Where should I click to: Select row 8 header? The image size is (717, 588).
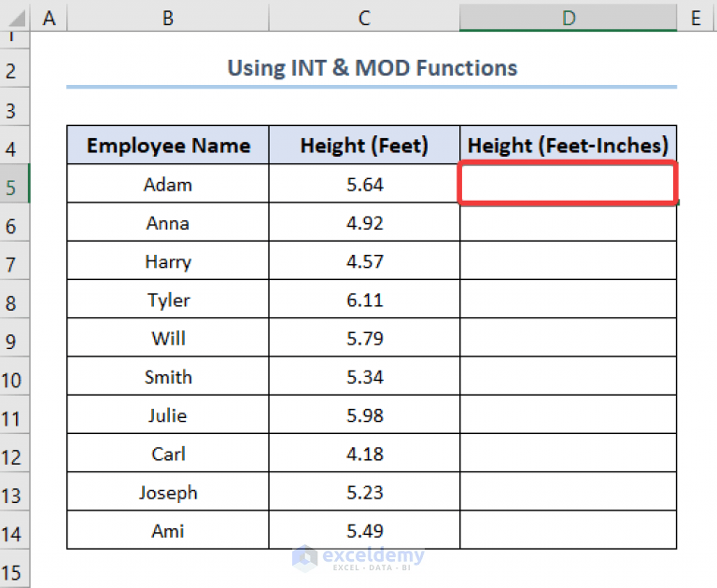click(x=15, y=299)
